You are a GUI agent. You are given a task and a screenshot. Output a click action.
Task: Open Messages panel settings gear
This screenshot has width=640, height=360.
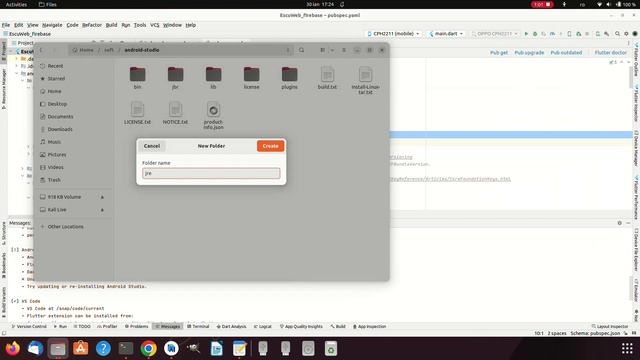point(620,223)
